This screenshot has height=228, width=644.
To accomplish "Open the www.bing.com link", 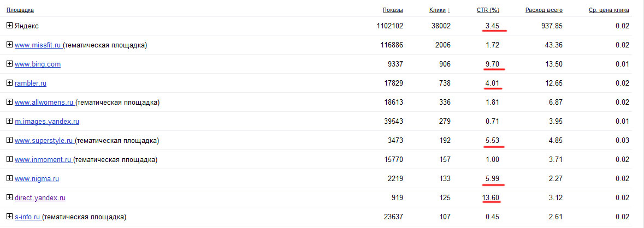I will 38,64.
